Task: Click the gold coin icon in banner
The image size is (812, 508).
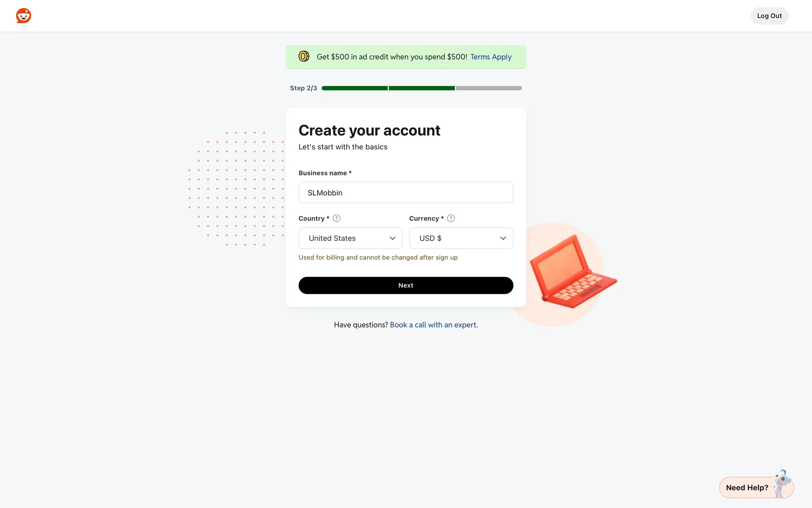Action: (x=304, y=56)
